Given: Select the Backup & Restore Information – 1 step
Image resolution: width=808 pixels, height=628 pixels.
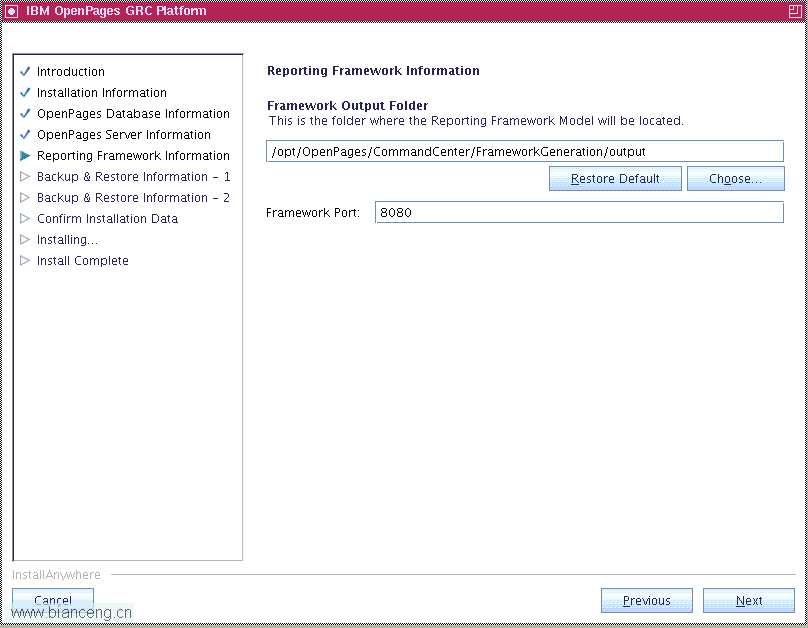Looking at the screenshot, I should (x=133, y=177).
